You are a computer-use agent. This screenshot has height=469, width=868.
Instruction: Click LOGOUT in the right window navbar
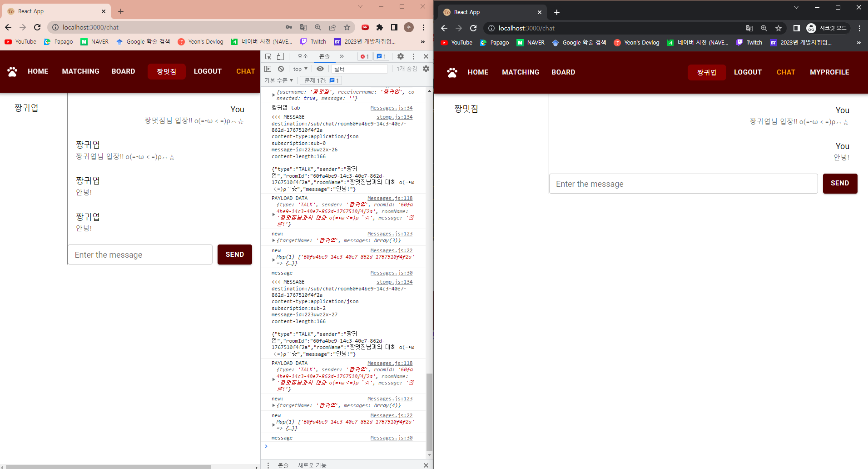click(x=748, y=72)
